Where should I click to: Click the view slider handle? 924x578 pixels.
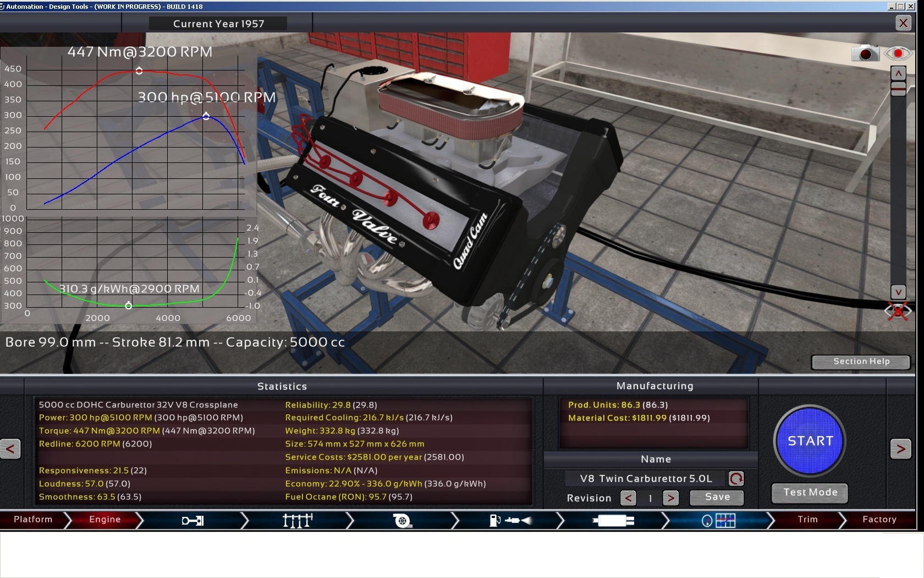click(898, 89)
